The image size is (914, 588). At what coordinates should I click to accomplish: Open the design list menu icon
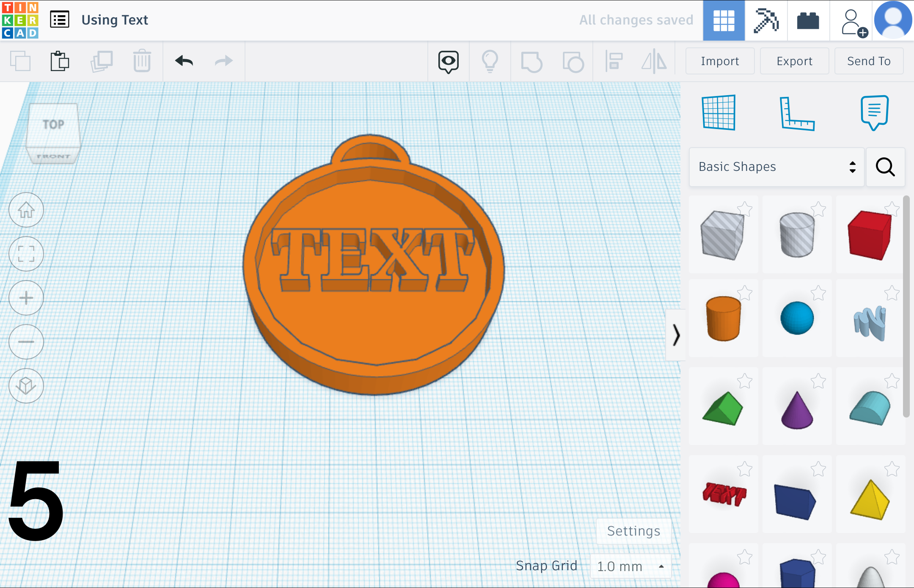(x=60, y=20)
